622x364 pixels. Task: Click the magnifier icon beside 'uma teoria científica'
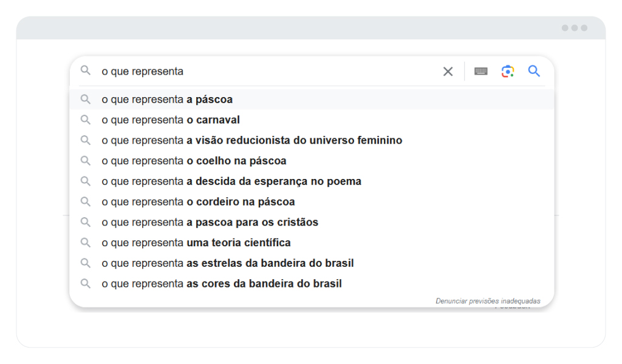tap(85, 243)
